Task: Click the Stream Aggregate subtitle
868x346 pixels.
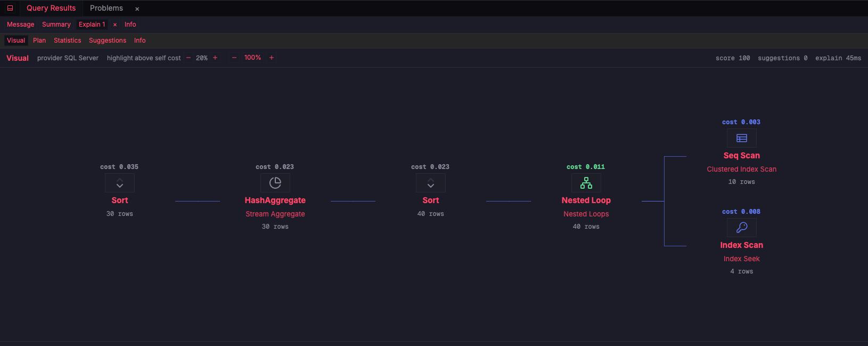Action: [x=275, y=214]
